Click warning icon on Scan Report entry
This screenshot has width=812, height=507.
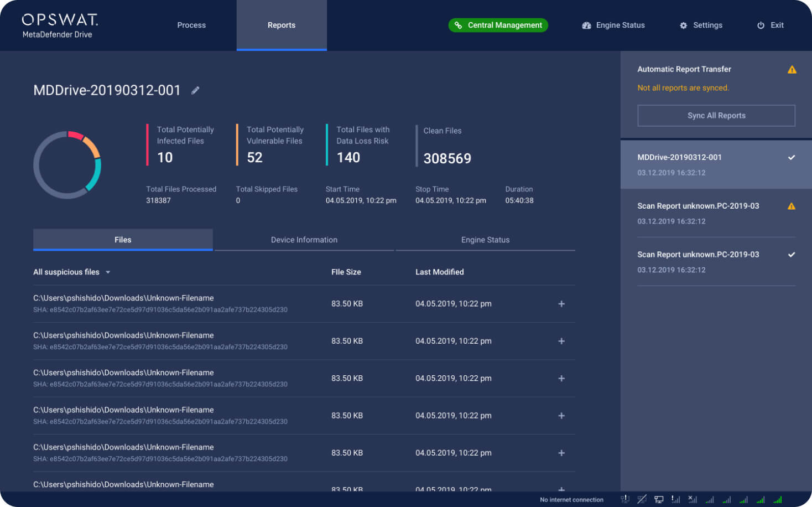pos(791,206)
